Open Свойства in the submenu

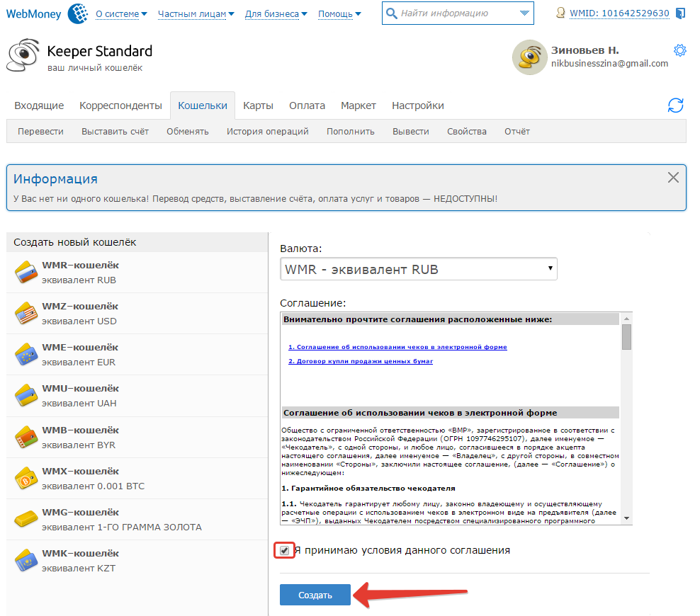pos(467,132)
